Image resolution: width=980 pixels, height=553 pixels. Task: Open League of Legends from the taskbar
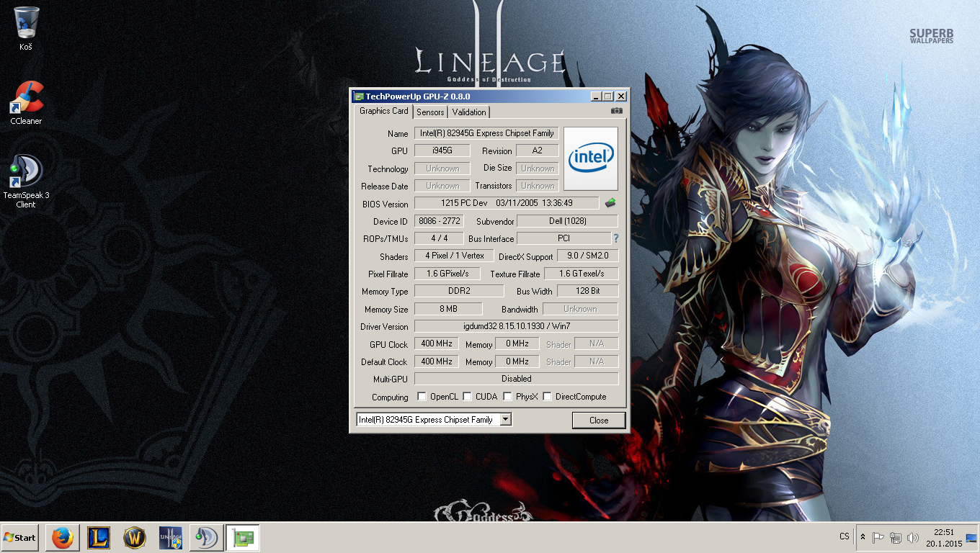coord(99,538)
